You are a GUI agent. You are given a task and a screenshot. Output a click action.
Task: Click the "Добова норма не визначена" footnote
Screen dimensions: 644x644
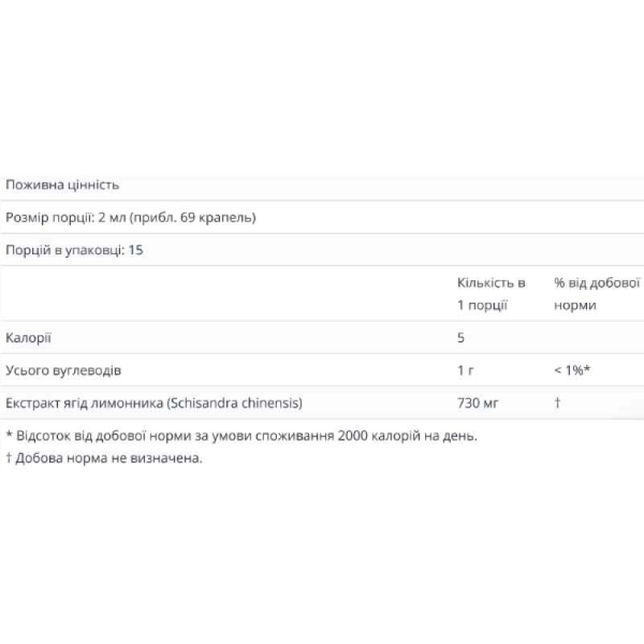tap(105, 459)
